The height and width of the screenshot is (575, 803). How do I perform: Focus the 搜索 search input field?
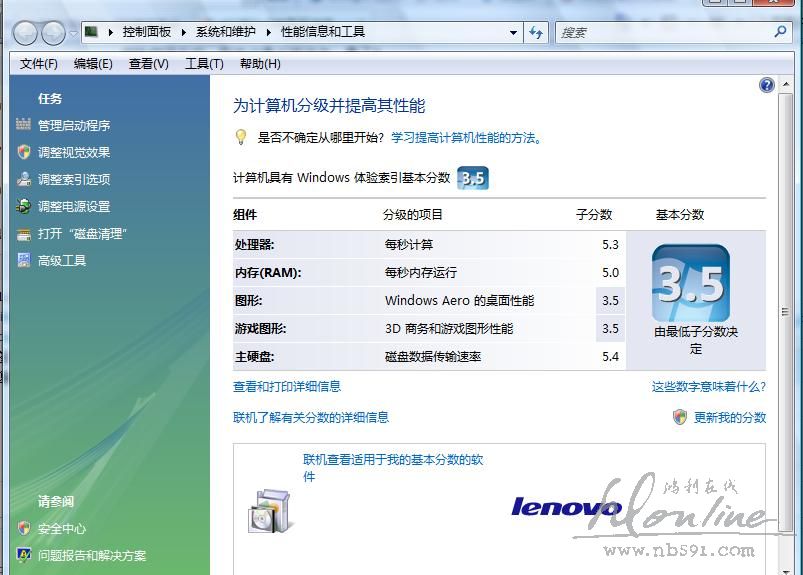664,33
